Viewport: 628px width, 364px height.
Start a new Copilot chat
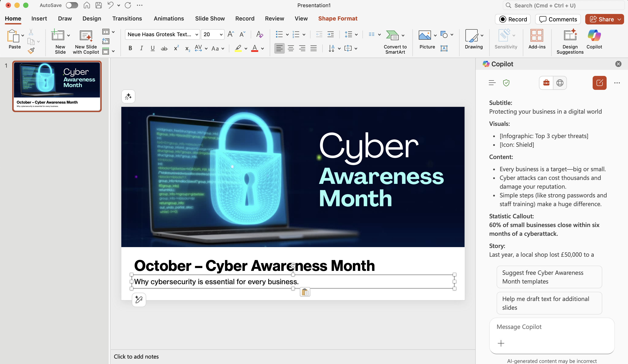pos(599,83)
